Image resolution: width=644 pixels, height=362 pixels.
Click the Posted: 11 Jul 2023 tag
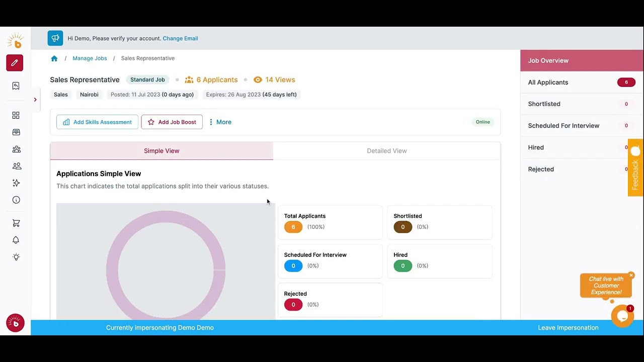tap(152, 95)
